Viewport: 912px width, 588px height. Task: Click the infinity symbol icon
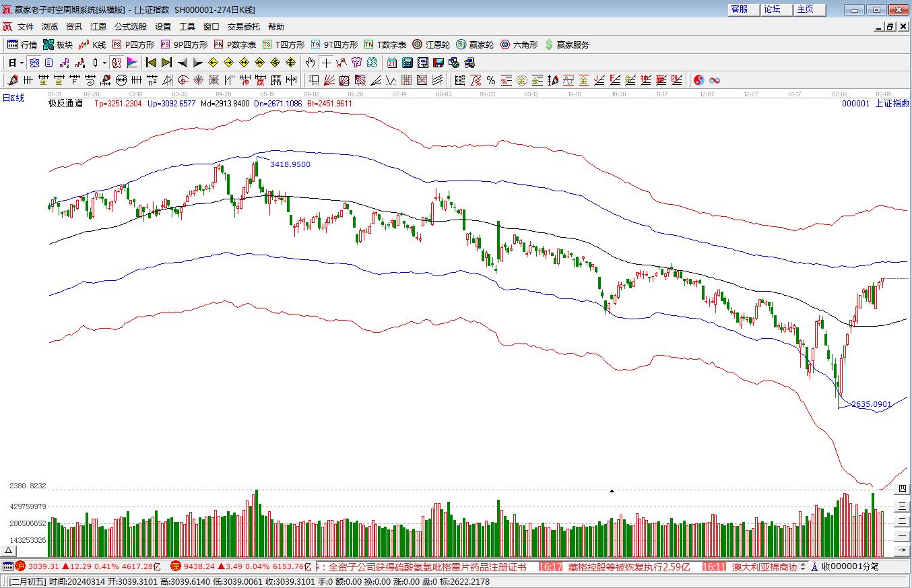715,80
